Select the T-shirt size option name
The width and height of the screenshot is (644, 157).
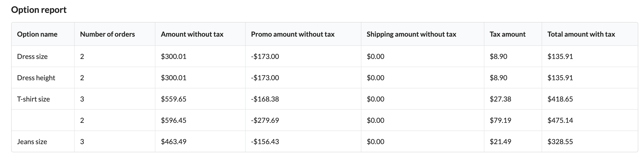(33, 99)
